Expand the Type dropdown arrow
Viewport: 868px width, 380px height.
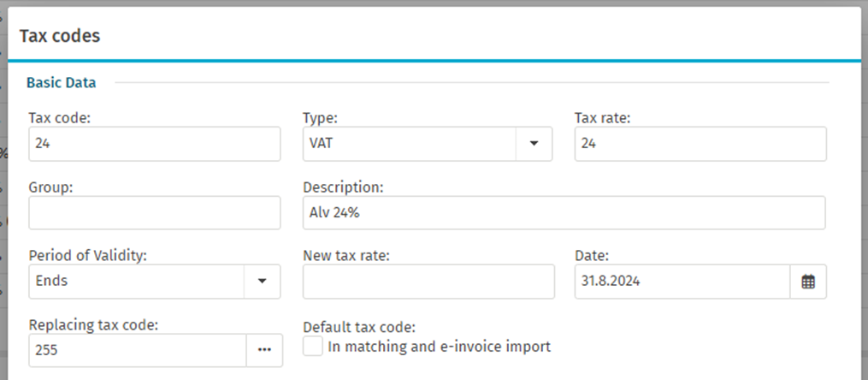[534, 144]
